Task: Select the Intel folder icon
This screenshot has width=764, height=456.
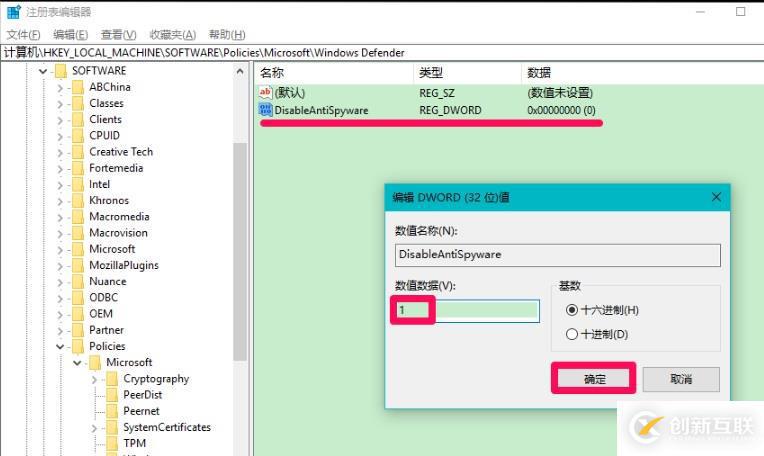Action: 77,184
